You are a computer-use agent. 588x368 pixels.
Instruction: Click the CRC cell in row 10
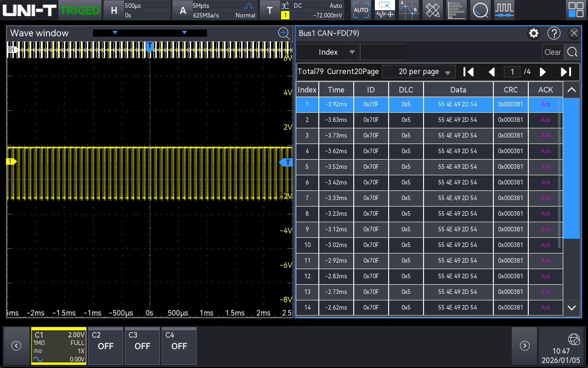click(x=511, y=245)
